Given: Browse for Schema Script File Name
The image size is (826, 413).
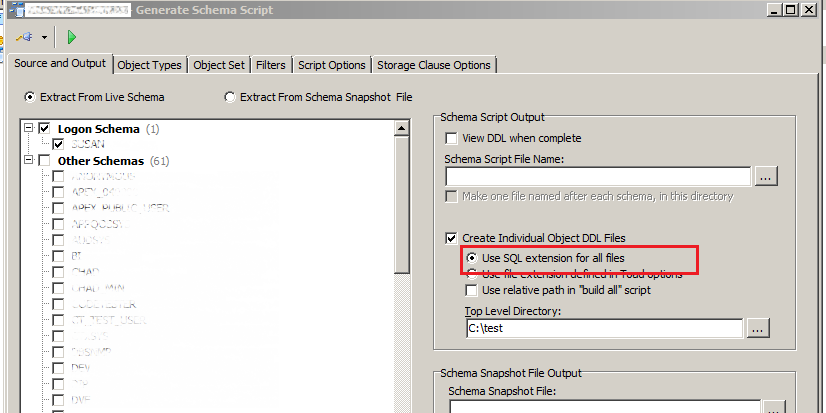Looking at the screenshot, I should point(765,177).
